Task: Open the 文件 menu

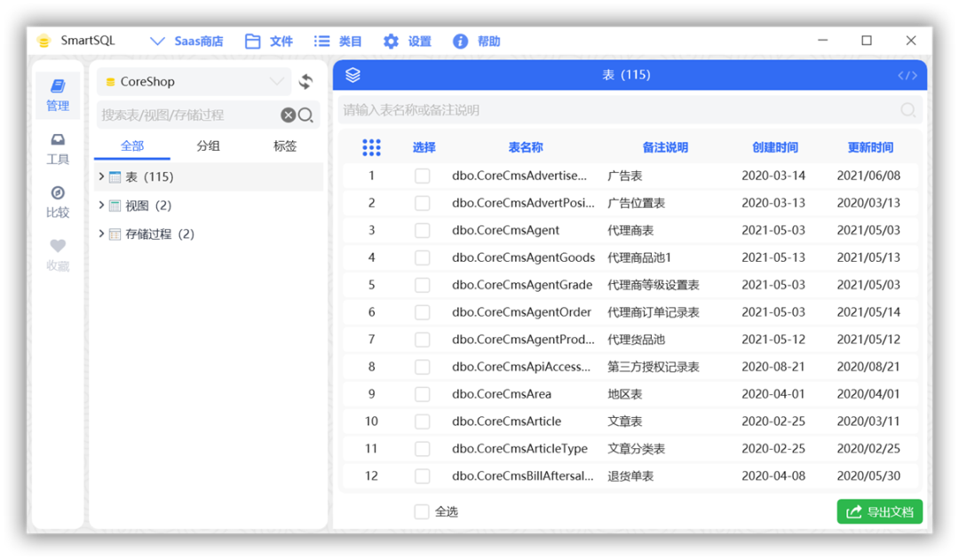Action: click(x=269, y=42)
